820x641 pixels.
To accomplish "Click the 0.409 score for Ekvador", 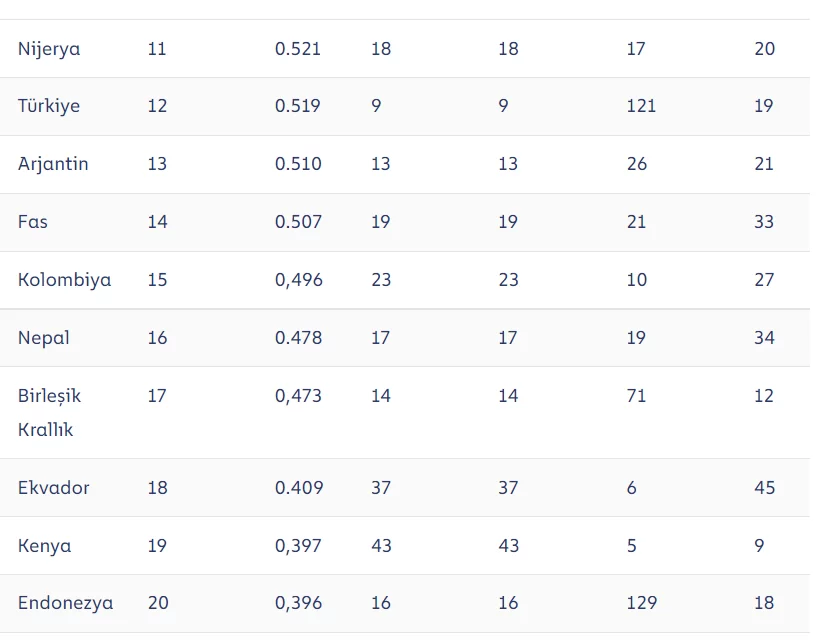I will tap(299, 488).
